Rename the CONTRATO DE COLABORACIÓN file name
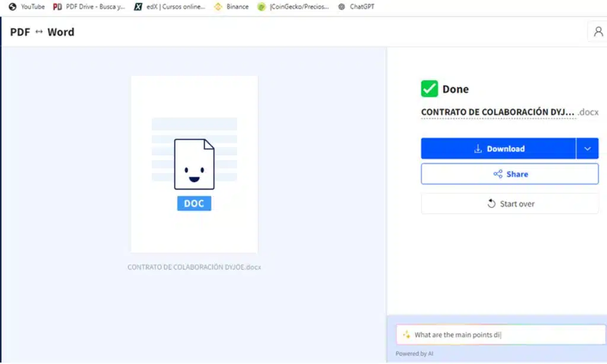The height and width of the screenshot is (364, 607). [497, 112]
